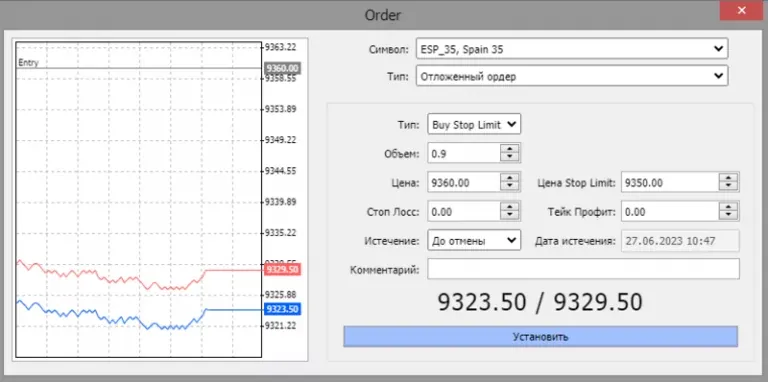Screen dimensions: 768x382
Task: Decrease Стоп Лосс value with down arrow
Action: point(510,215)
